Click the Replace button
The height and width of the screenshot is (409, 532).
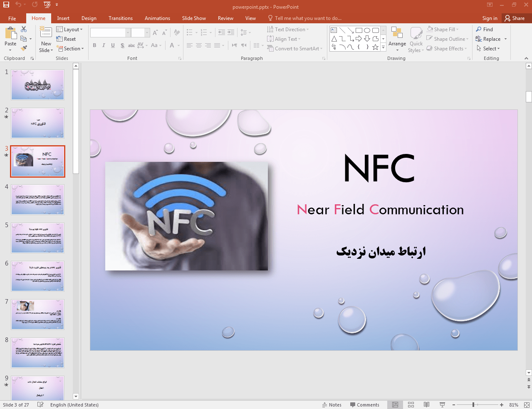coord(488,39)
